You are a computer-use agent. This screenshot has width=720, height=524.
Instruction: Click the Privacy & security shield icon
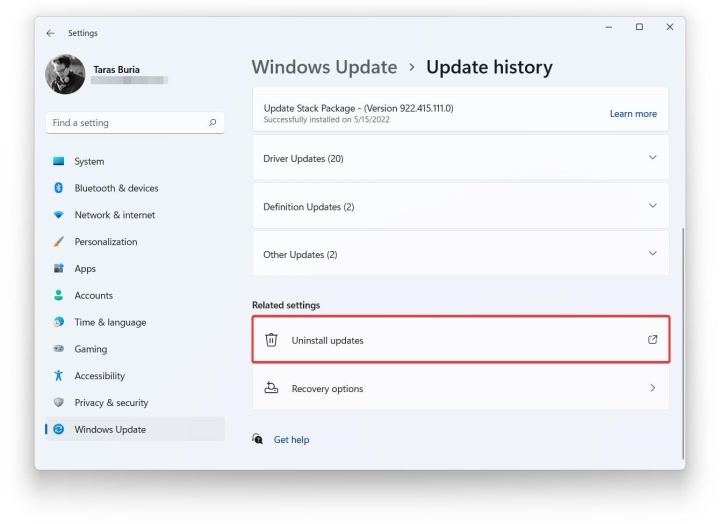(x=58, y=403)
